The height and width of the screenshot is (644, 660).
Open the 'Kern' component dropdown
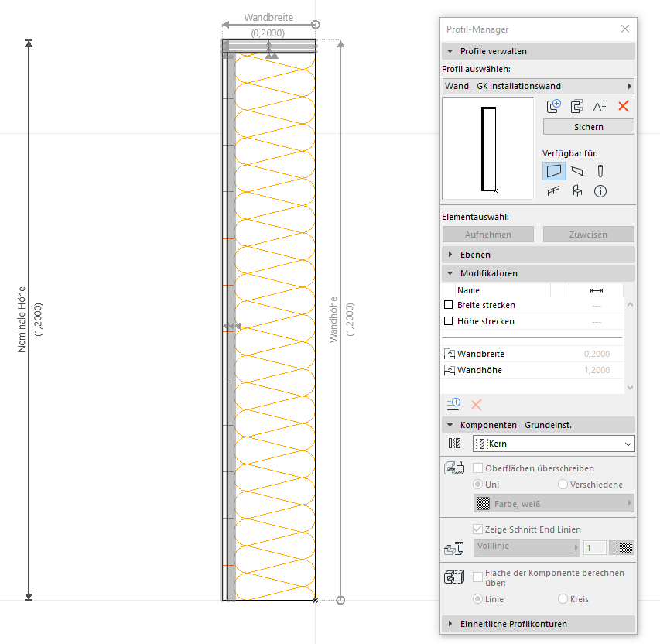[553, 444]
